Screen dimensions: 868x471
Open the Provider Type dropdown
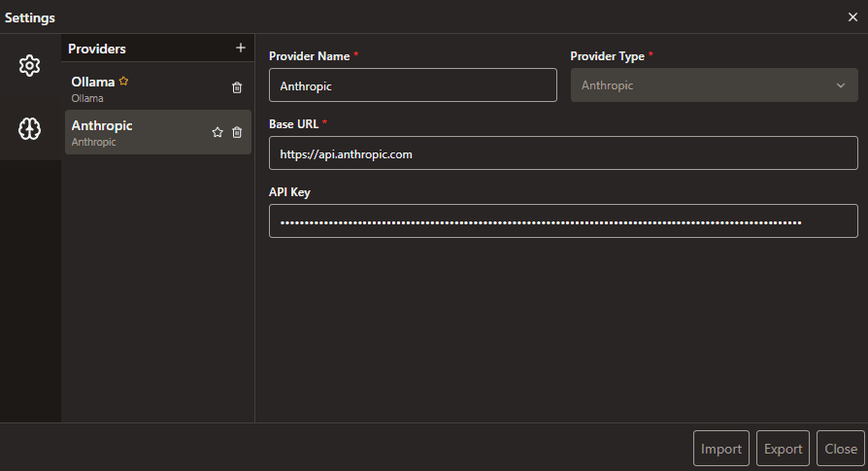pos(714,85)
